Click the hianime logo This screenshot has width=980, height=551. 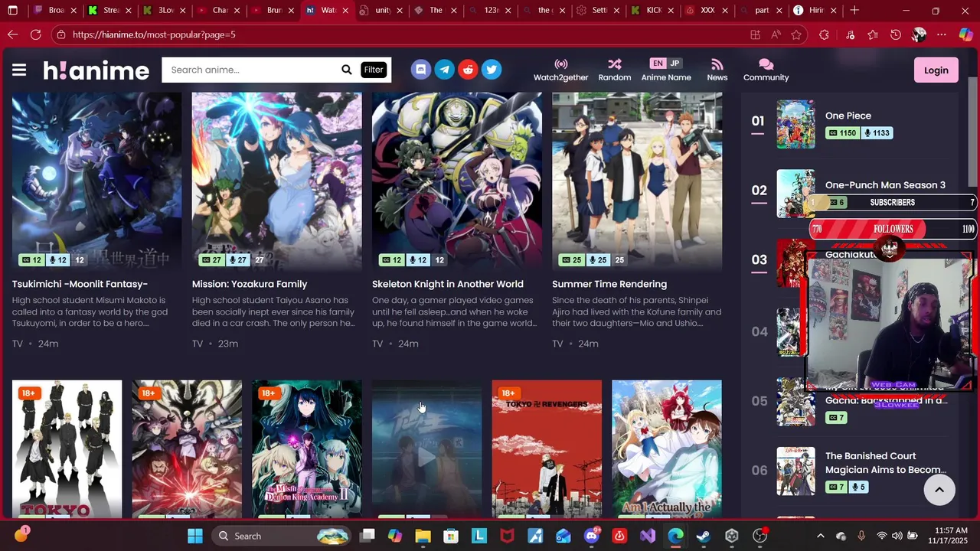[x=96, y=70]
